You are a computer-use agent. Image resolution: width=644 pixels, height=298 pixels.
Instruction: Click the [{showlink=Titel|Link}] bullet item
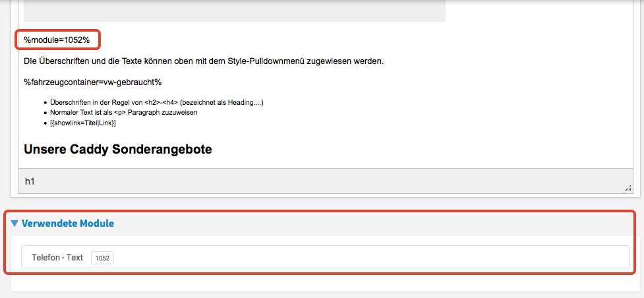click(83, 123)
